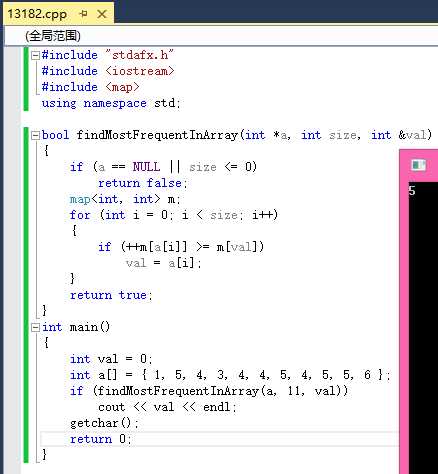This screenshot has height=474, width=438.
Task: Click the console window icon
Action: (418, 165)
